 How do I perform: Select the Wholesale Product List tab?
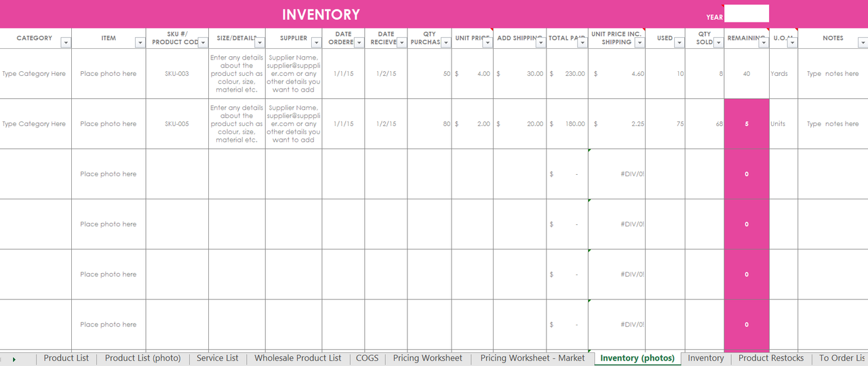[x=298, y=358]
